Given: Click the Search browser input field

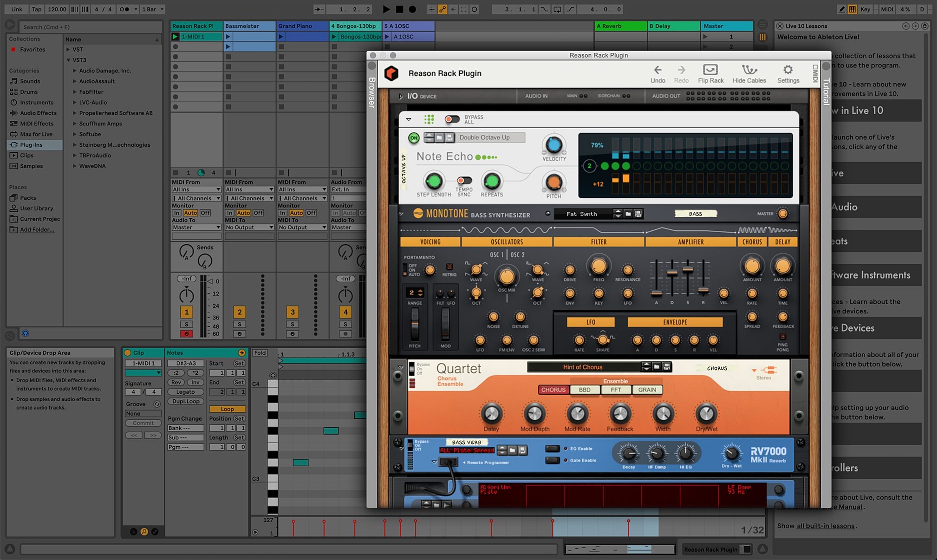Looking at the screenshot, I should (x=91, y=27).
